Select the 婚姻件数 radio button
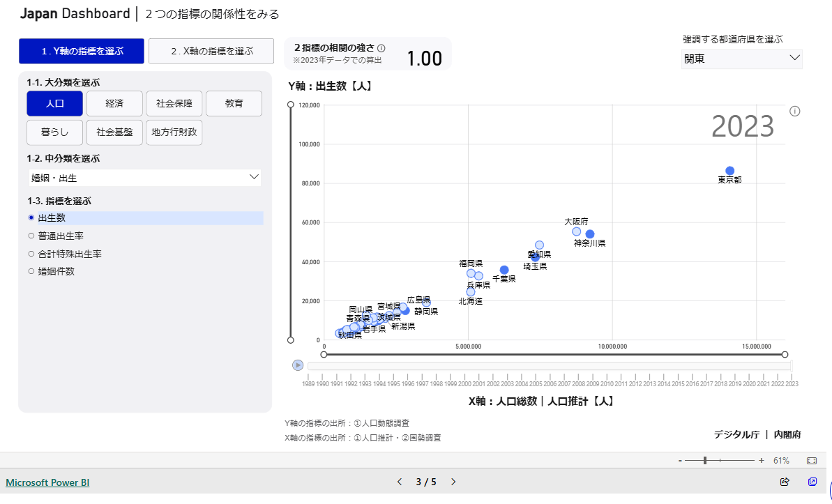 tap(31, 271)
